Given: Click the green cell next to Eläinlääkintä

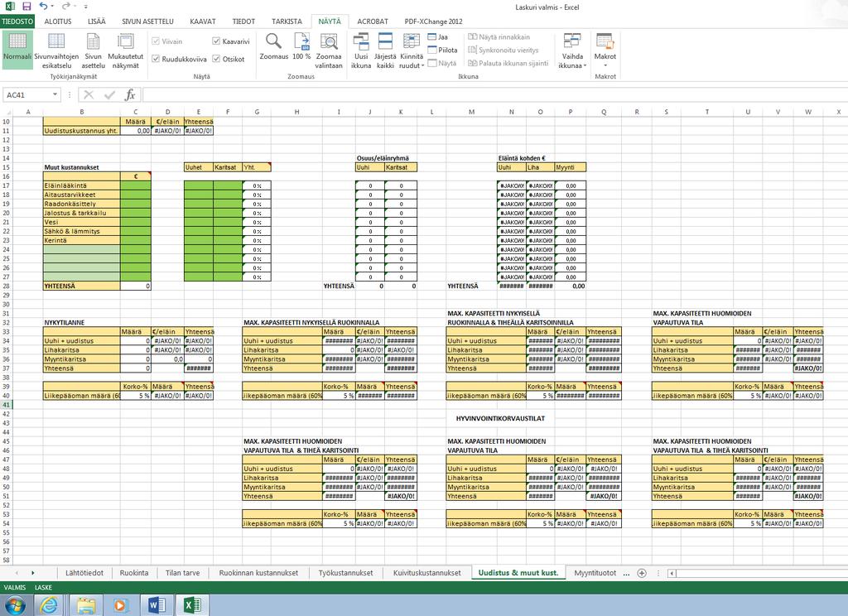Looking at the screenshot, I should tap(136, 185).
